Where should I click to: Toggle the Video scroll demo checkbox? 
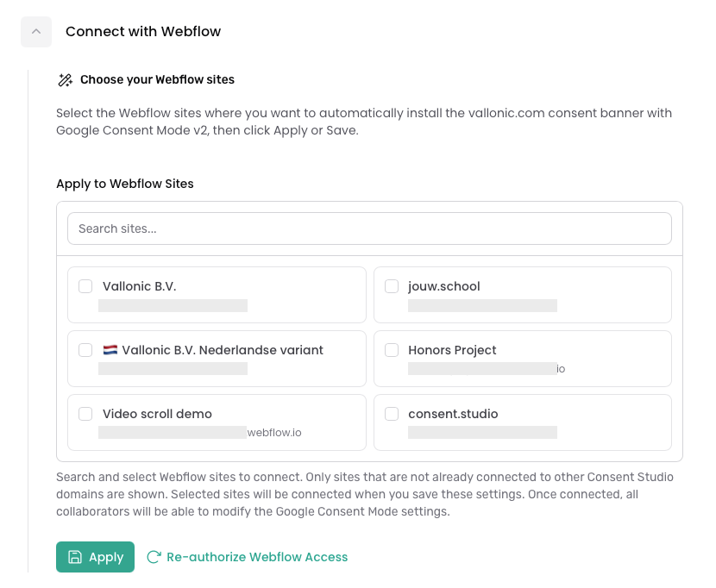85,414
